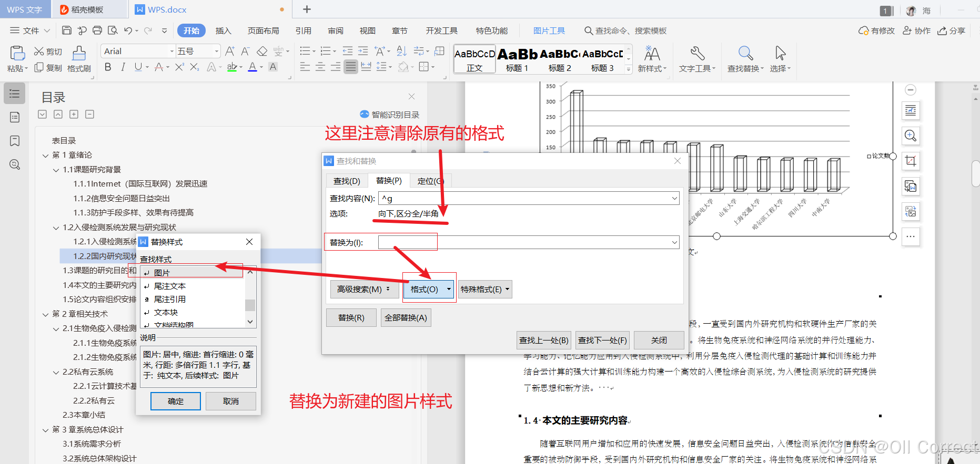Screen dimensions: 980x464
Task: Open the Replace with (替换为) dropdown arrow
Action: (674, 242)
